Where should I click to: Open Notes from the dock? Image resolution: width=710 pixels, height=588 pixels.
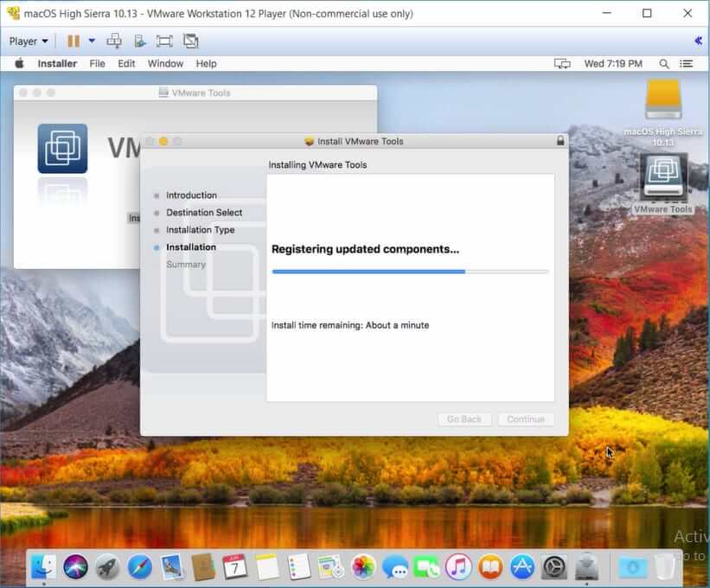pos(267,566)
